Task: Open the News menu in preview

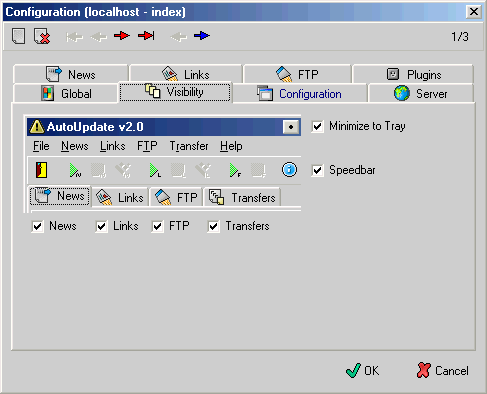Action: tap(75, 146)
